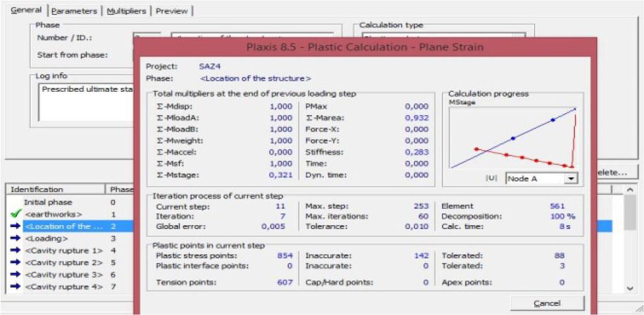Image resolution: width=644 pixels, height=315 pixels.
Task: Click blue arrow icon beside Cavity rupture 1
Action: pyautogui.click(x=16, y=251)
